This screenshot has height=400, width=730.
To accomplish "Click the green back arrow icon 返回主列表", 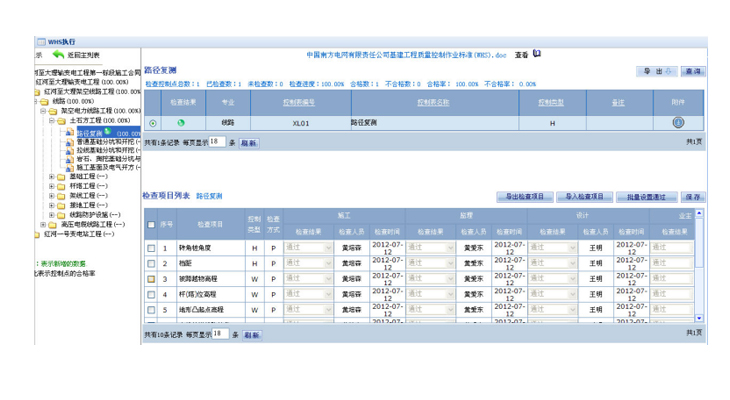I will pyautogui.click(x=58, y=55).
